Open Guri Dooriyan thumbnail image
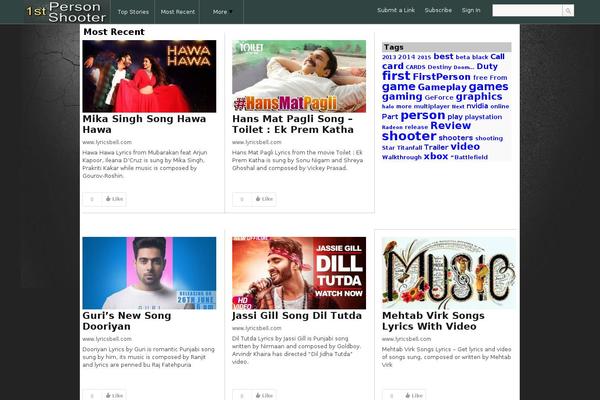 coord(149,273)
